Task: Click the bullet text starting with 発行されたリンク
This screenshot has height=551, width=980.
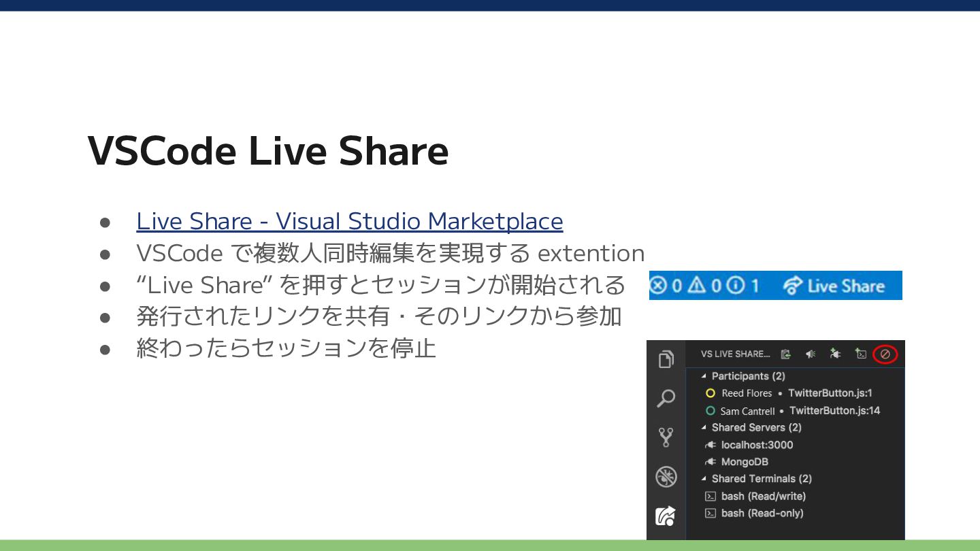Action: 379,316
